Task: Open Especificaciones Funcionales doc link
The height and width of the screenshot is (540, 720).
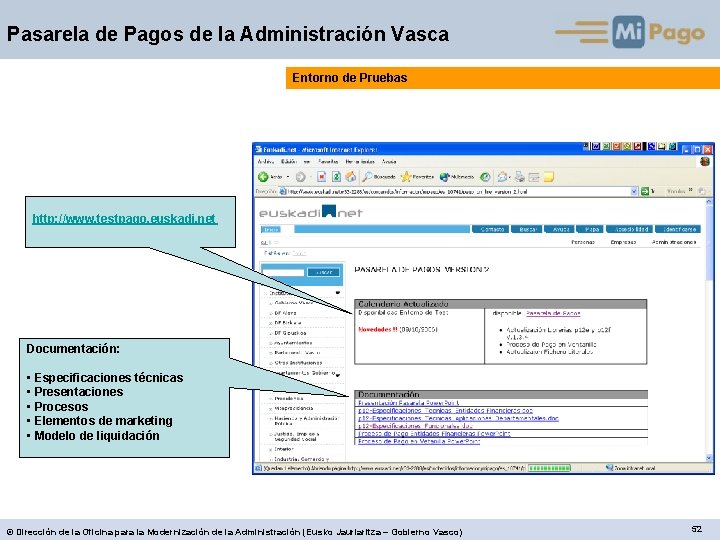Action: [x=415, y=426]
